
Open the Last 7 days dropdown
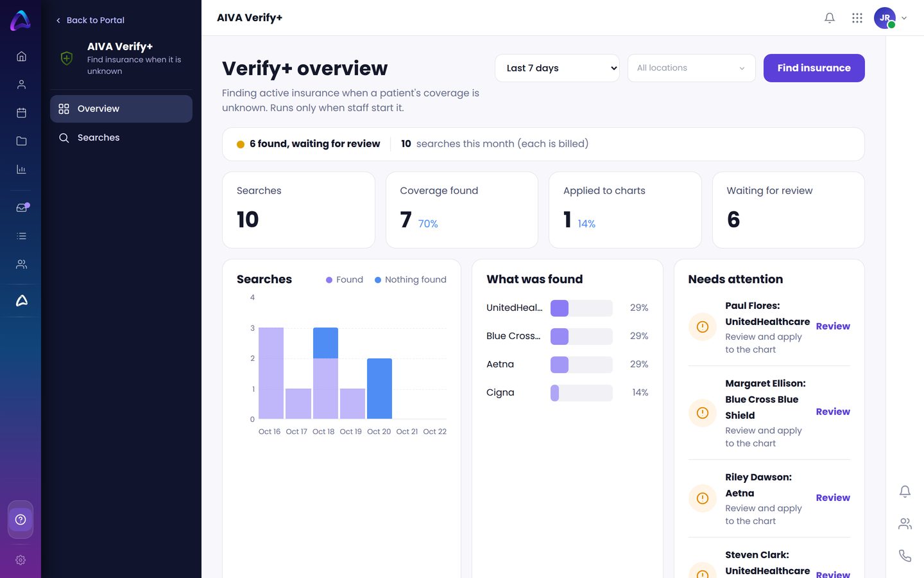point(557,68)
